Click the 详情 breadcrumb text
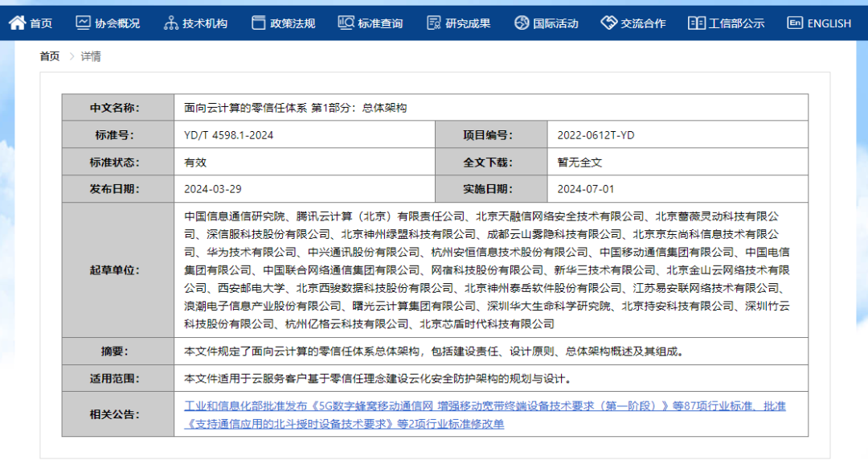Viewport: 868px width, 469px height. coord(91,56)
